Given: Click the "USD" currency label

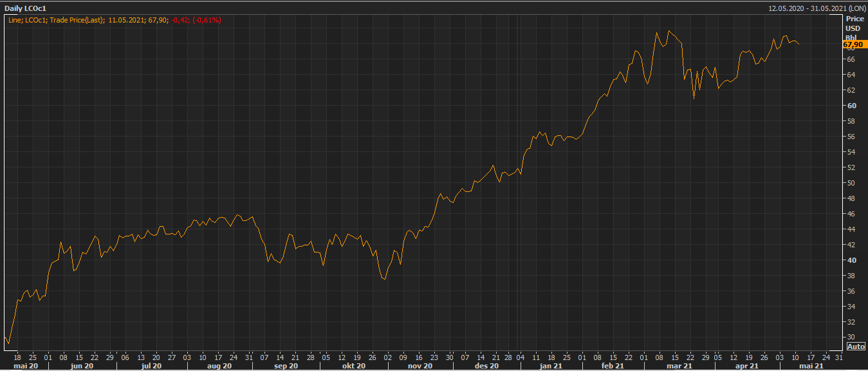Looking at the screenshot, I should pyautogui.click(x=853, y=28).
